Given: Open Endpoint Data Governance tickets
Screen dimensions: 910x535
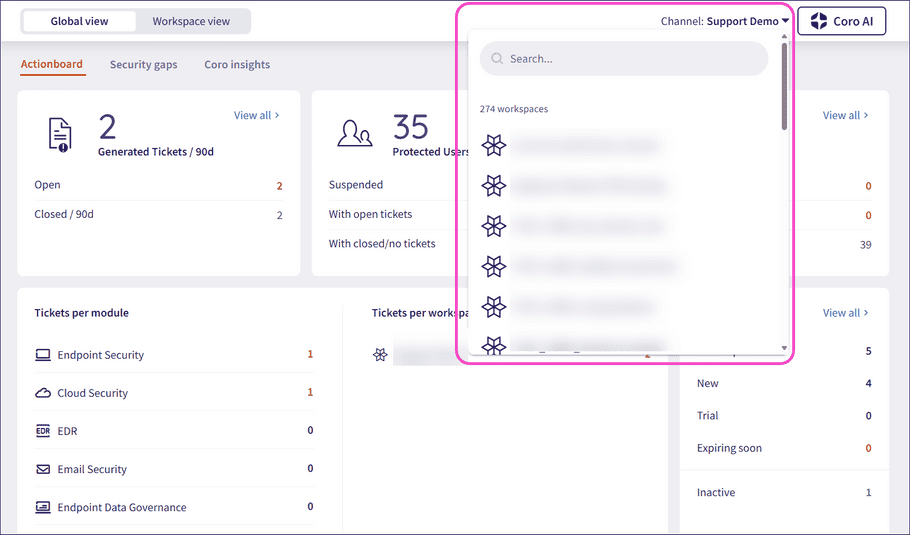Looking at the screenshot, I should tap(174, 507).
